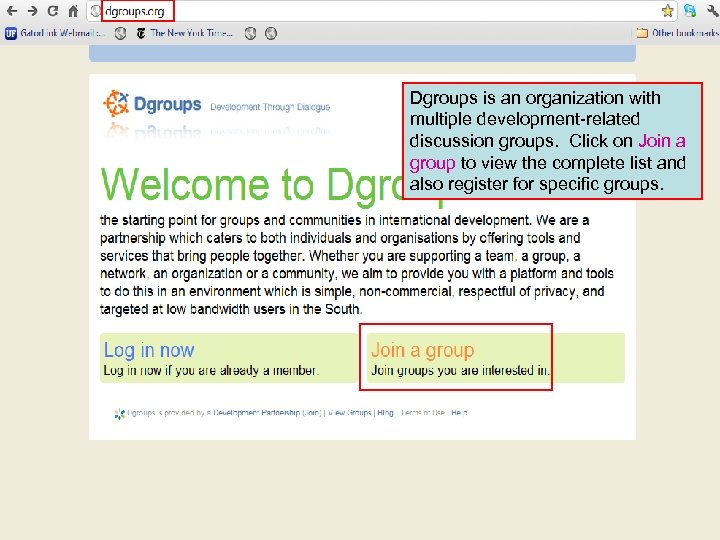Open the Other bookmarks folder
The image size is (720, 540).
[x=677, y=33]
